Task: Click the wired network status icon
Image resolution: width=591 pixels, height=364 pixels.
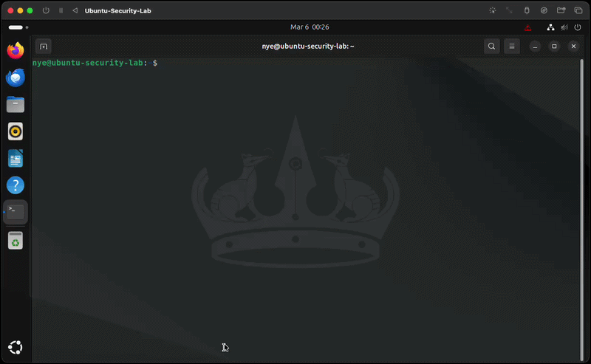Action: click(x=550, y=27)
